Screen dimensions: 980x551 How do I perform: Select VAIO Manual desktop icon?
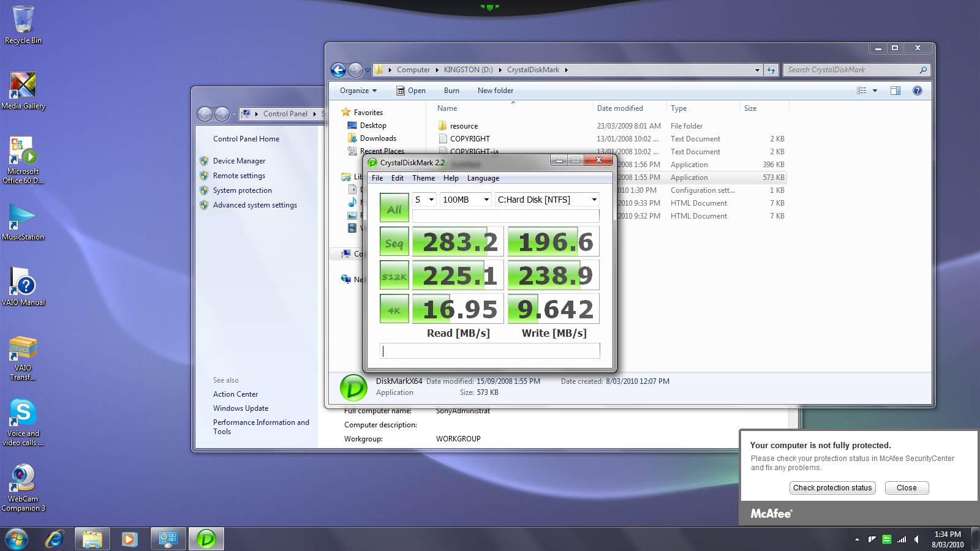click(x=23, y=287)
